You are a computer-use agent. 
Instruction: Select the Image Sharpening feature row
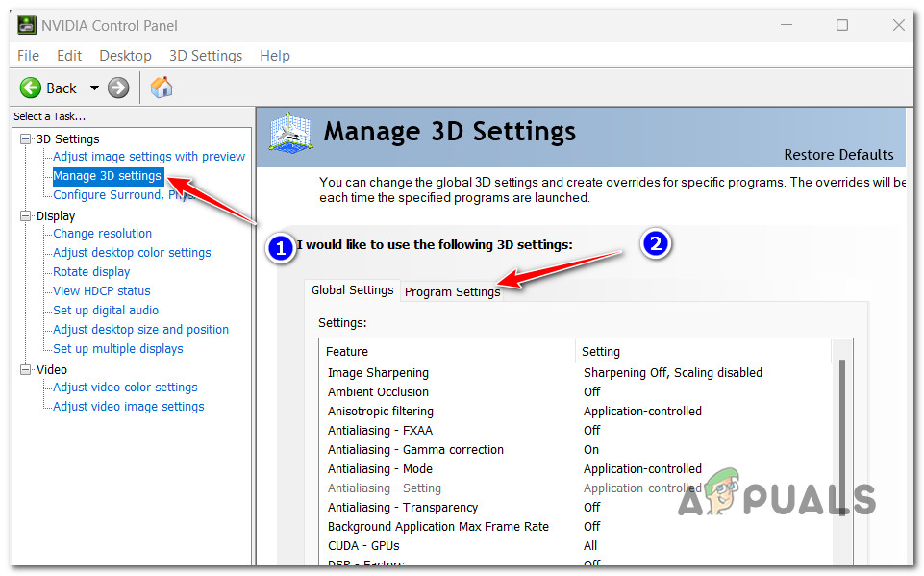pyautogui.click(x=378, y=373)
